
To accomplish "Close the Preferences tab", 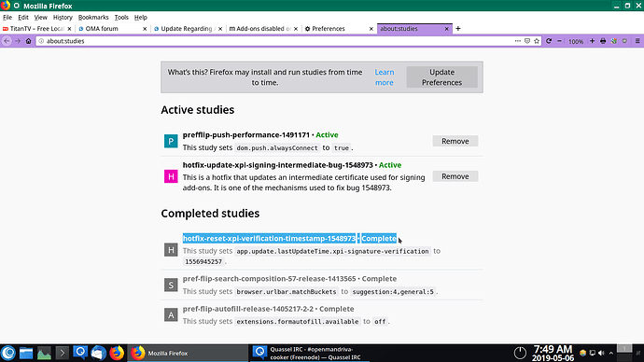I will pyautogui.click(x=371, y=29).
